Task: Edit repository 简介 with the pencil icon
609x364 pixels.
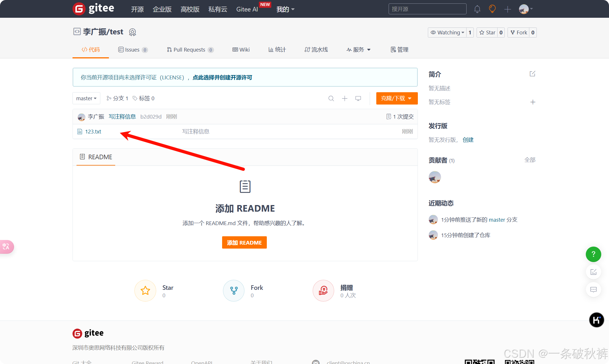Action: [x=532, y=74]
